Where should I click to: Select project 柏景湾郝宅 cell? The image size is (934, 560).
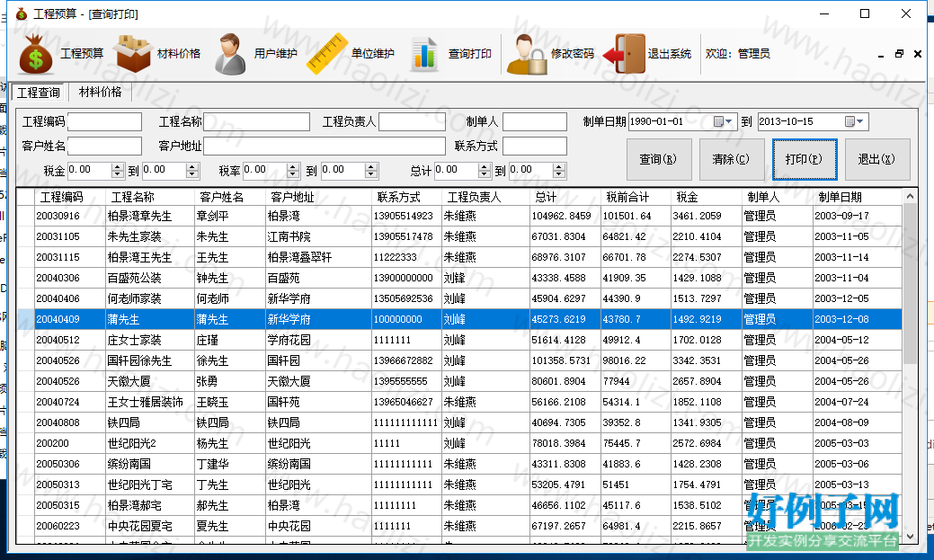coord(150,505)
